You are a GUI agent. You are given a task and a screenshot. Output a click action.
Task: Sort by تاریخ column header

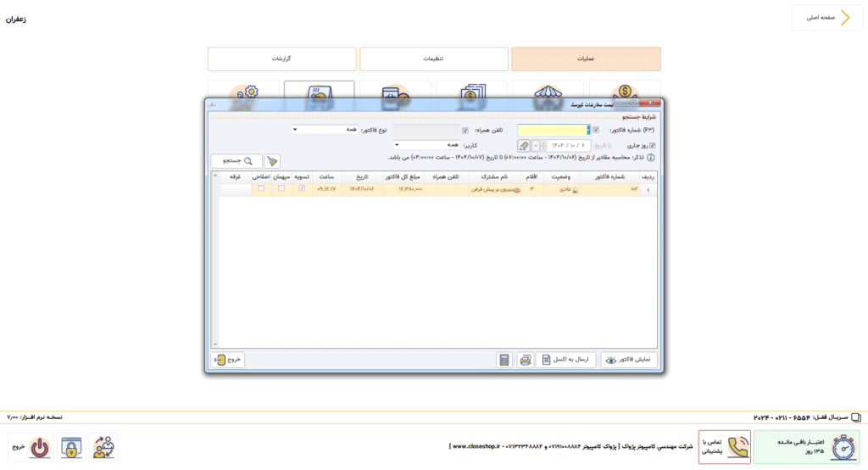(361, 176)
